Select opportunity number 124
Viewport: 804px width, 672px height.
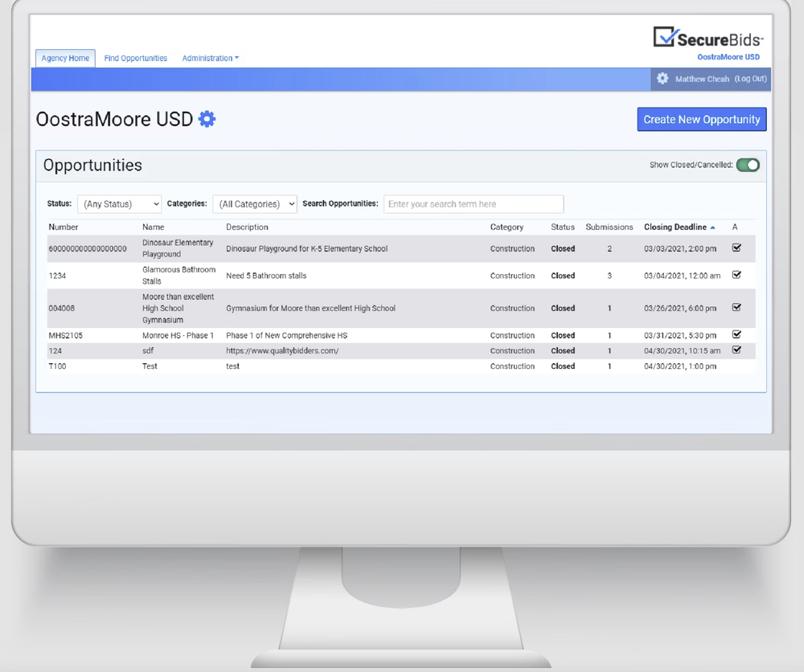(x=55, y=350)
